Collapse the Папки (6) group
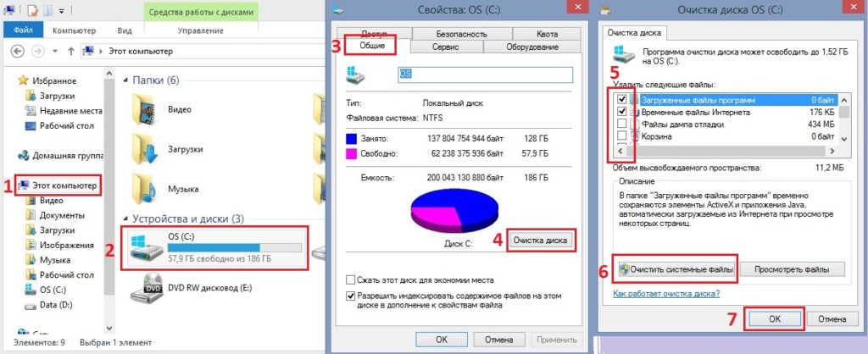868x354 pixels. 127,80
